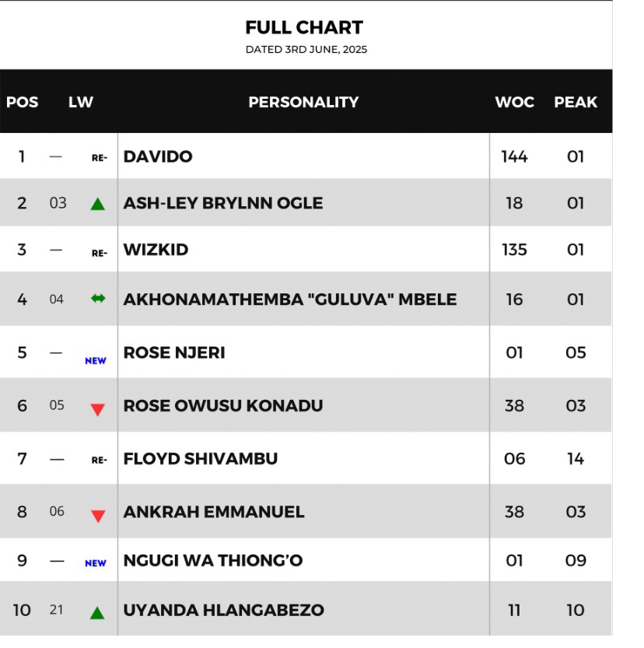The width and height of the screenshot is (644, 648).
Task: Click the red down arrow for Rose Owusu Konadu
Action: tap(98, 409)
